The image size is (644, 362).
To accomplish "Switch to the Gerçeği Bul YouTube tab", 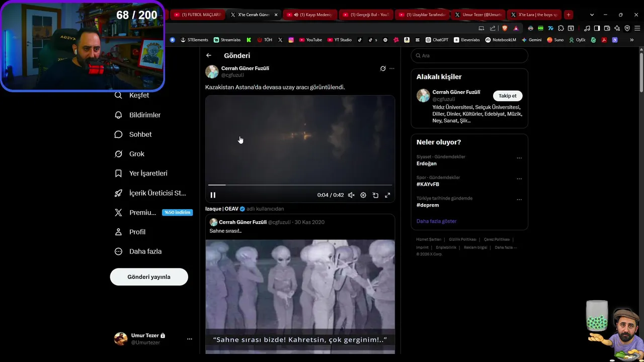I will coord(367,15).
